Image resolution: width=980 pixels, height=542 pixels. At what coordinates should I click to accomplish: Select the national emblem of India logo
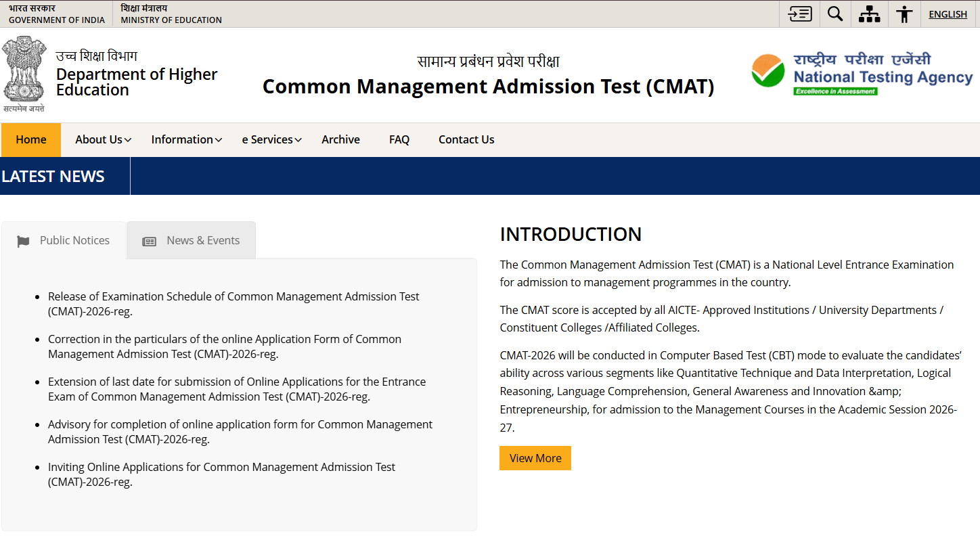(x=24, y=70)
